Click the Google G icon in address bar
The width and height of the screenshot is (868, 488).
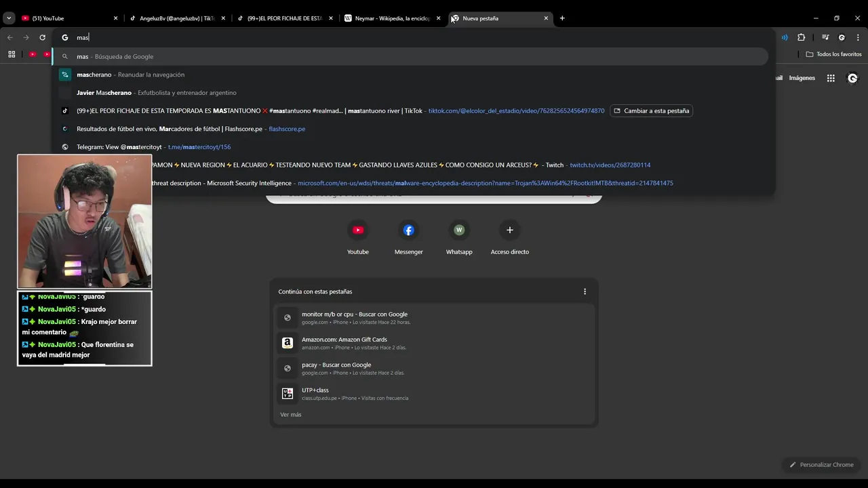pyautogui.click(x=65, y=37)
